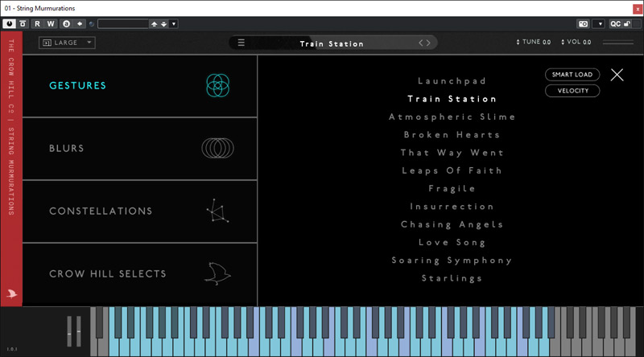This screenshot has width=644, height=357.
Task: Click the Gestures interlocking circles icon
Action: coord(218,85)
